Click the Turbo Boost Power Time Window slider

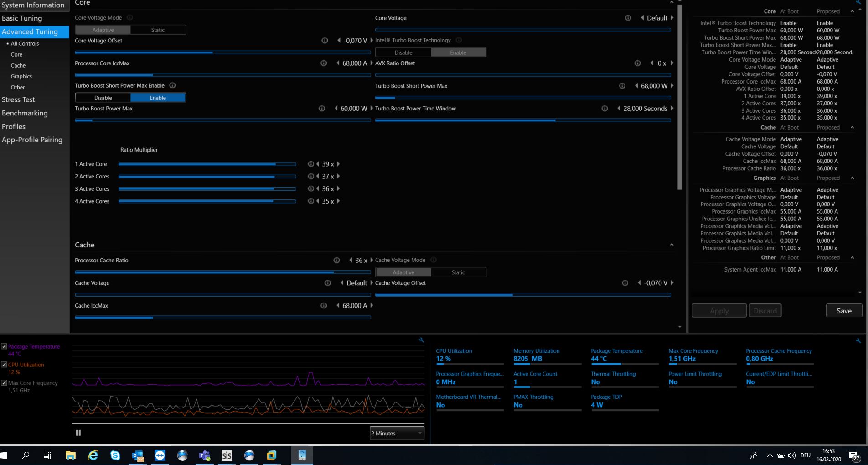[523, 120]
